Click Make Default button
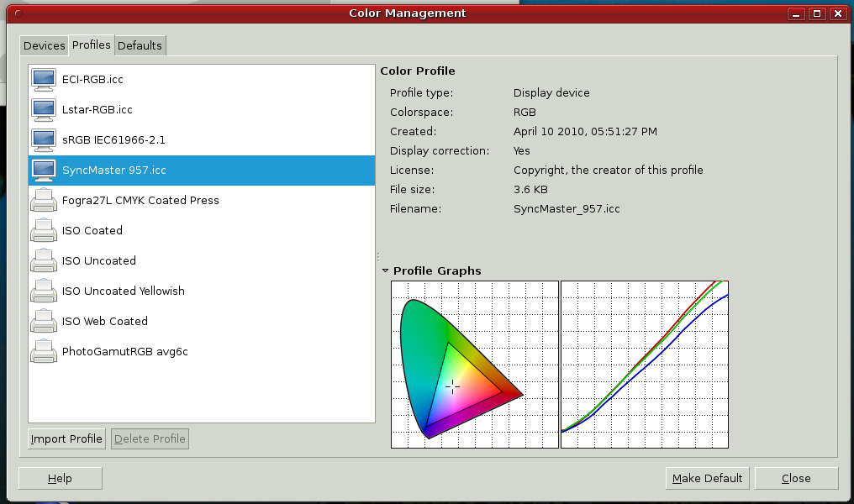This screenshot has width=854, height=504. coord(707,479)
